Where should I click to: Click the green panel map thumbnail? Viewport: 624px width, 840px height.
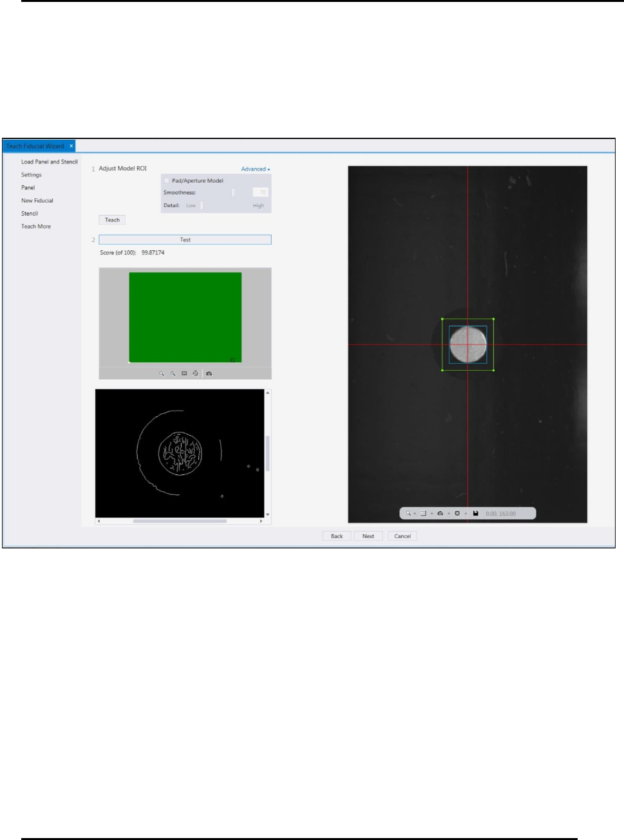tap(185, 317)
